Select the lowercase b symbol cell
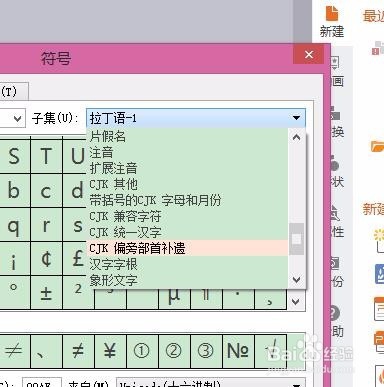The width and height of the screenshot is (384, 387). pos(14,191)
